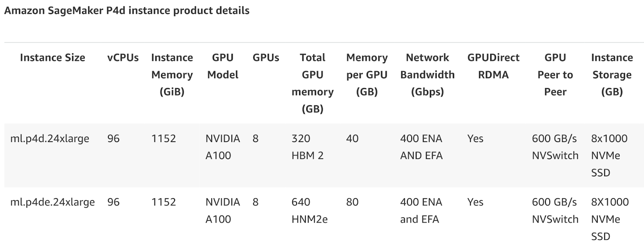
Task: Click the GPU Peer to Peer header
Action: [555, 75]
